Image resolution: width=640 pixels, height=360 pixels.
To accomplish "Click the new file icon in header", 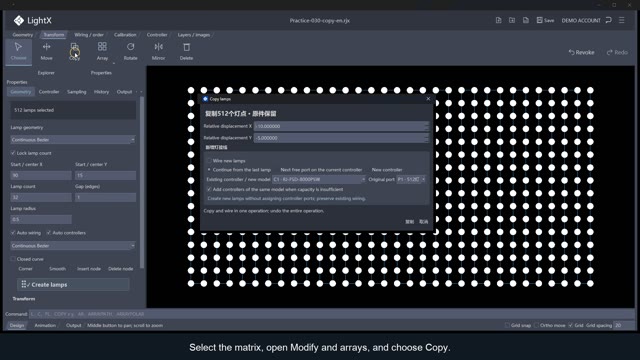I will pos(498,20).
